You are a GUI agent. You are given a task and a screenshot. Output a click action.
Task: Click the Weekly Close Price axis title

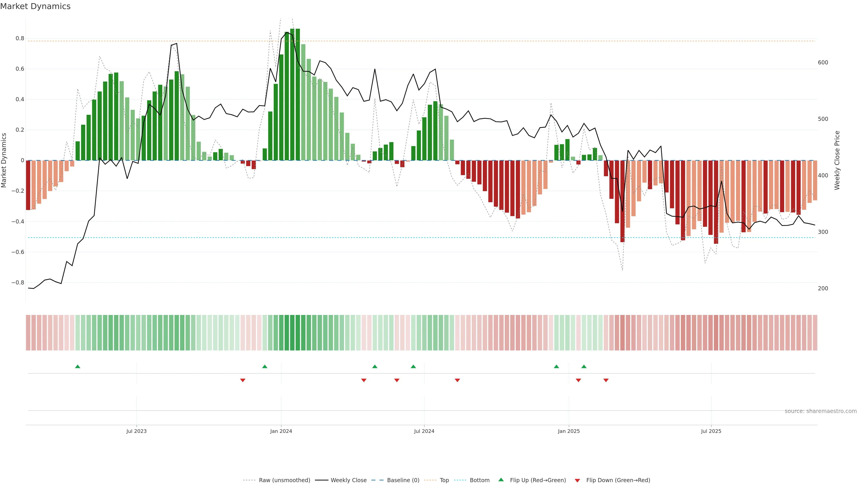pyautogui.click(x=837, y=160)
